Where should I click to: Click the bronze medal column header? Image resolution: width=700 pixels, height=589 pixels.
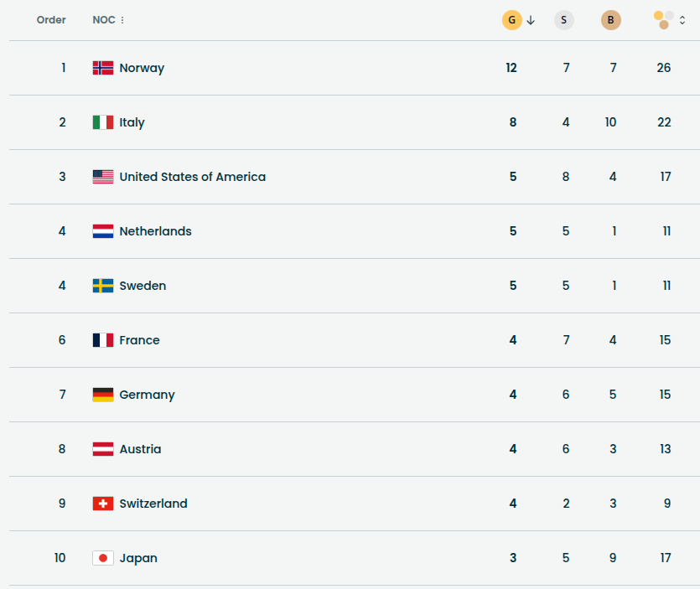coord(611,20)
